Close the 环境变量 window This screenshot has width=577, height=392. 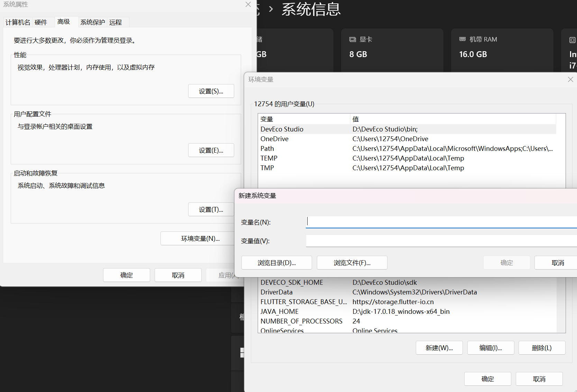coord(570,80)
